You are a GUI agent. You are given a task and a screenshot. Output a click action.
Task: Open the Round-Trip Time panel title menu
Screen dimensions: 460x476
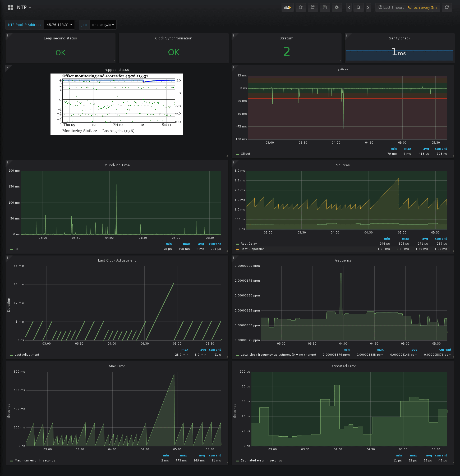[117, 165]
